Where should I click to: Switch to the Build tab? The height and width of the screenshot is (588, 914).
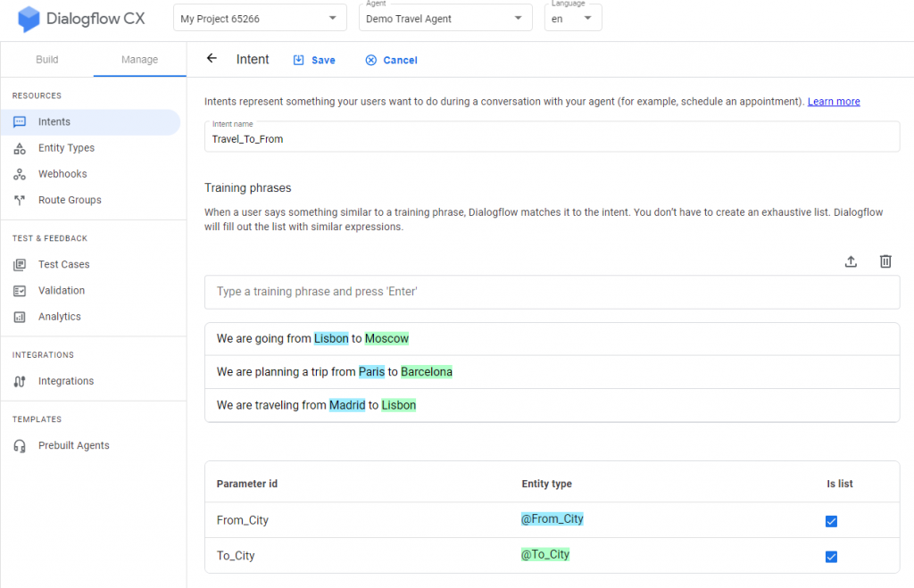click(x=47, y=60)
